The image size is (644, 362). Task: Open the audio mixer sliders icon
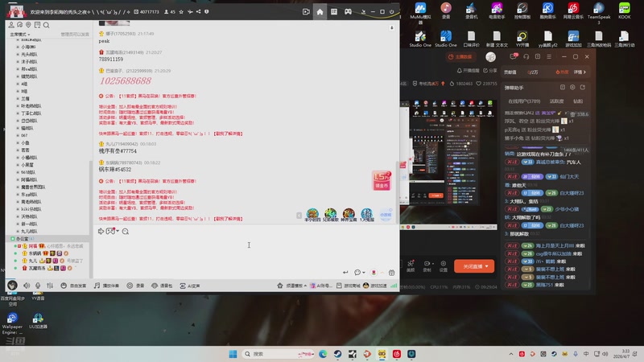point(50,286)
